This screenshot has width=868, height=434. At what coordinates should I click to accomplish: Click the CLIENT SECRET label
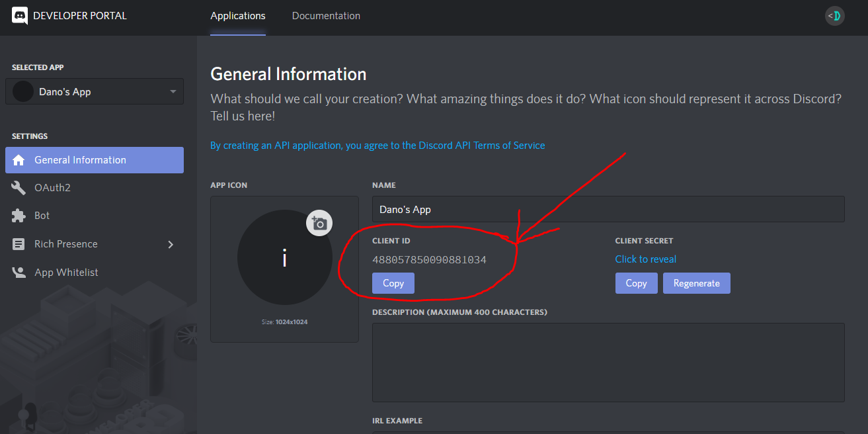click(x=644, y=241)
